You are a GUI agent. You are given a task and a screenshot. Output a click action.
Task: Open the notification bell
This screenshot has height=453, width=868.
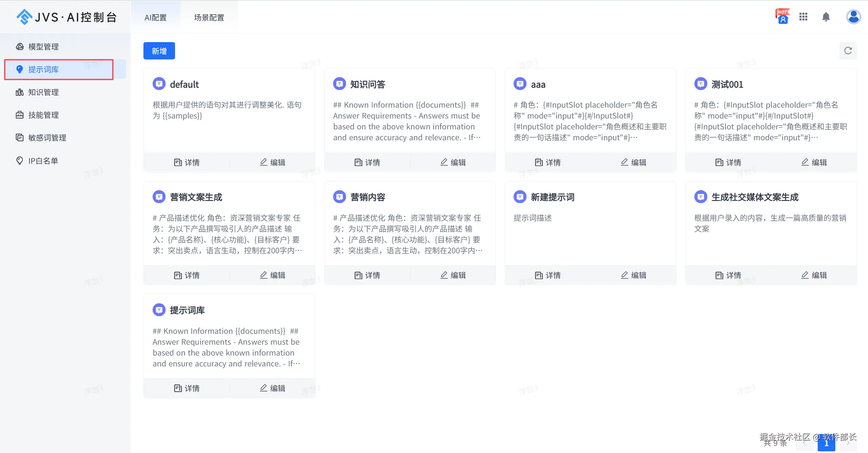(826, 17)
